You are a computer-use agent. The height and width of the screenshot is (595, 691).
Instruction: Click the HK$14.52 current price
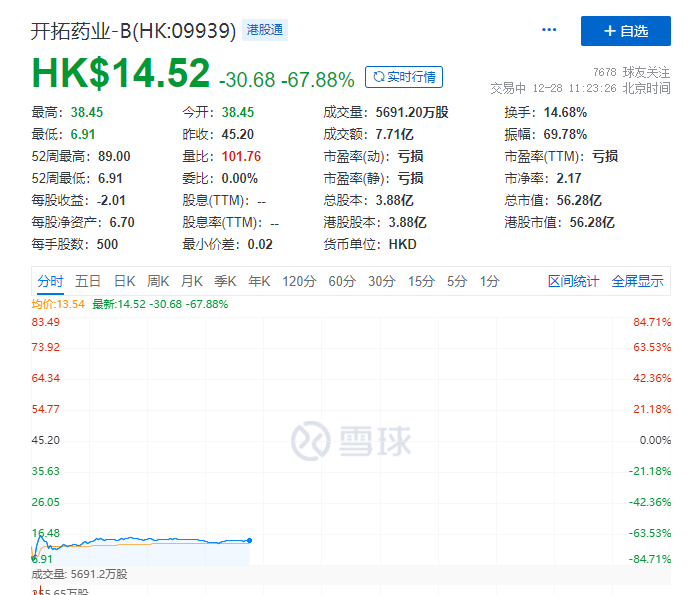[121, 73]
